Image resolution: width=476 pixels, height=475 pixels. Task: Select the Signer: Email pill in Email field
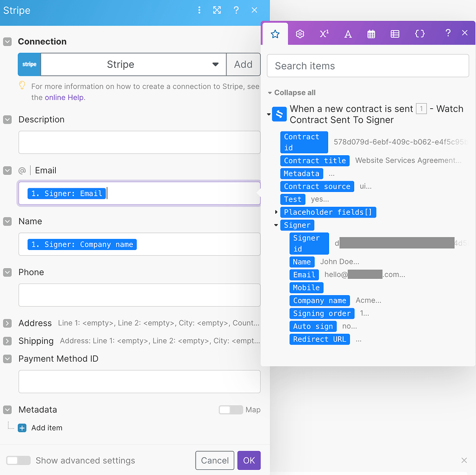point(67,193)
